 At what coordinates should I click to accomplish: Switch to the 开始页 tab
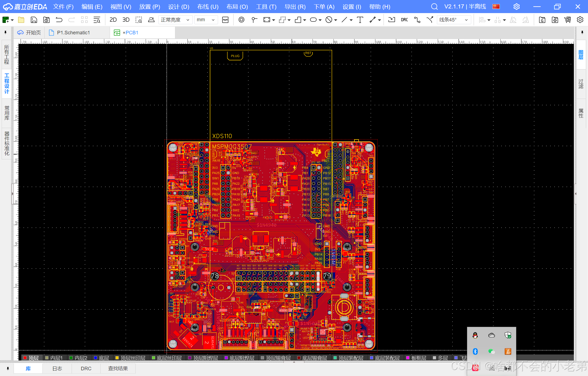click(29, 33)
